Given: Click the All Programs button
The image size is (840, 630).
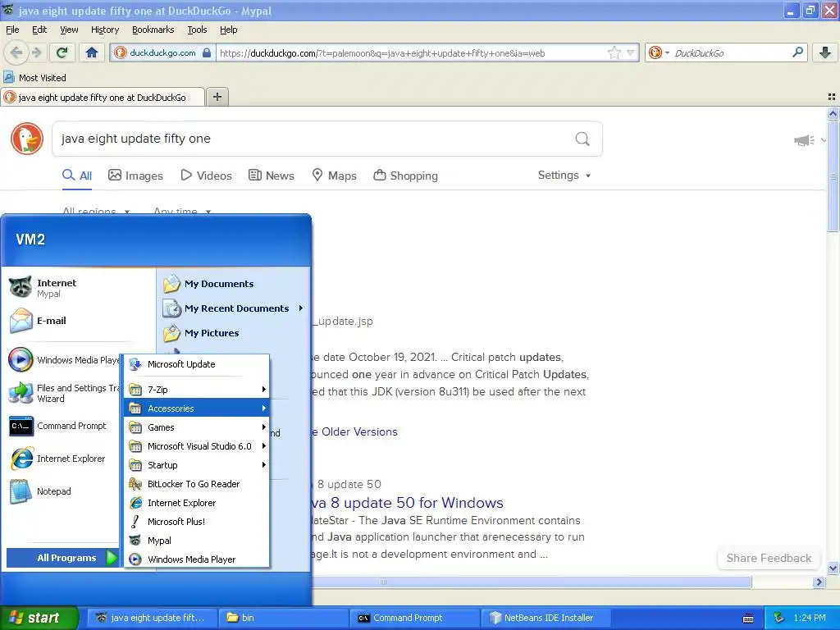Looking at the screenshot, I should tap(62, 558).
